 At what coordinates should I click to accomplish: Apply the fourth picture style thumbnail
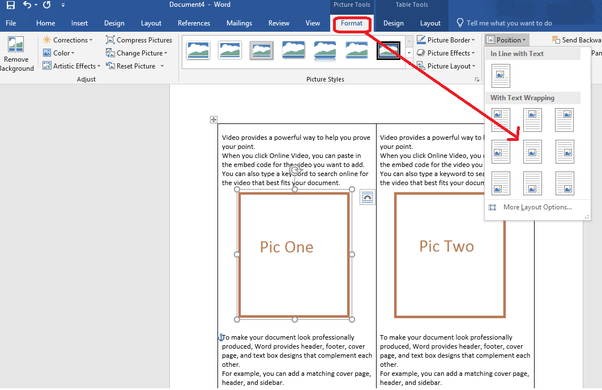(293, 50)
